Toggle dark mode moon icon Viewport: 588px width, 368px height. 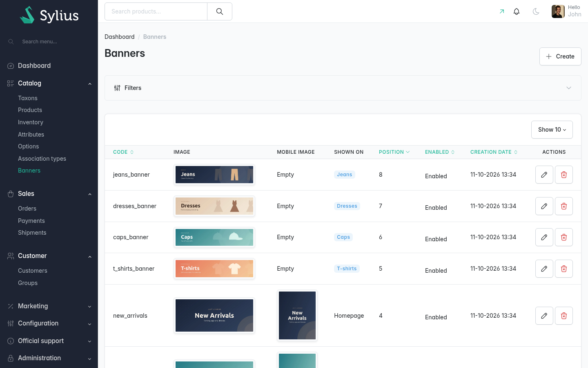[x=536, y=11]
